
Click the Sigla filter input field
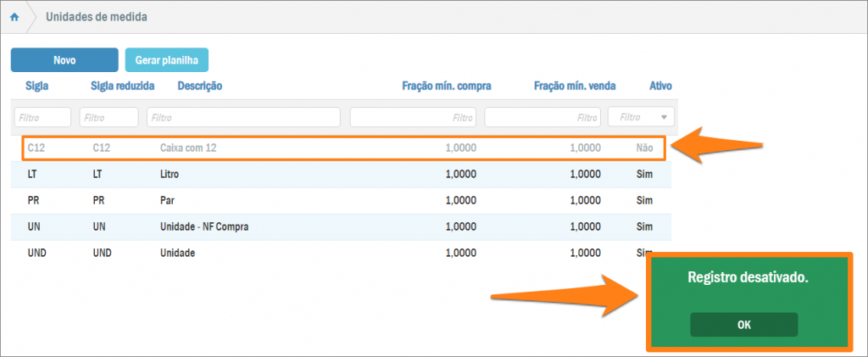point(42,117)
